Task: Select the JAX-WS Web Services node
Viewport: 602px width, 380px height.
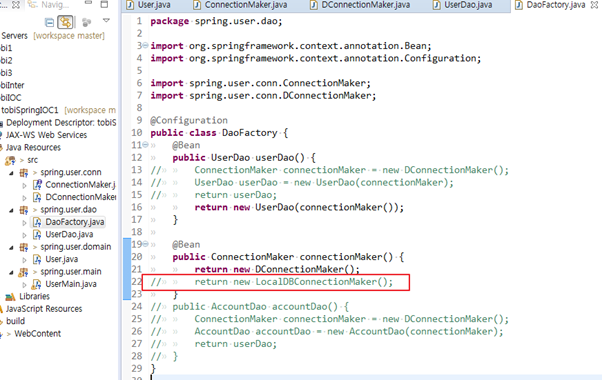Action: (x=46, y=135)
